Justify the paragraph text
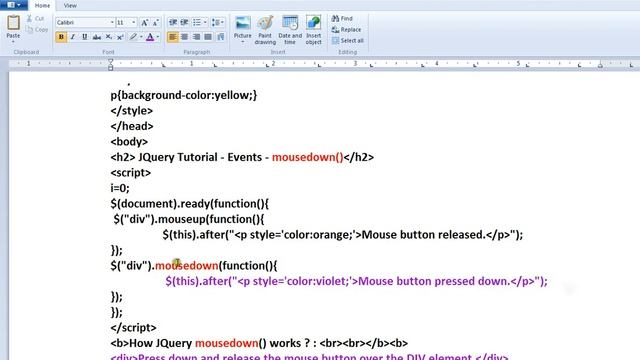This screenshot has width=640, height=360. (208, 37)
